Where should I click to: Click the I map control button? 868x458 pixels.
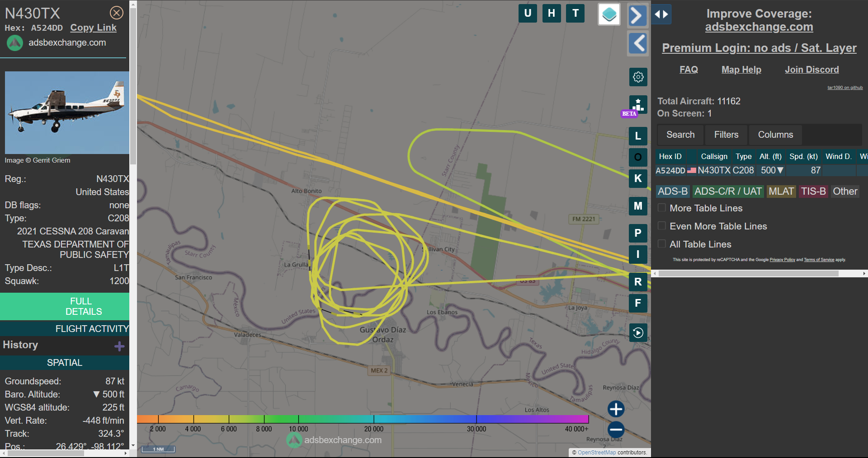(638, 254)
